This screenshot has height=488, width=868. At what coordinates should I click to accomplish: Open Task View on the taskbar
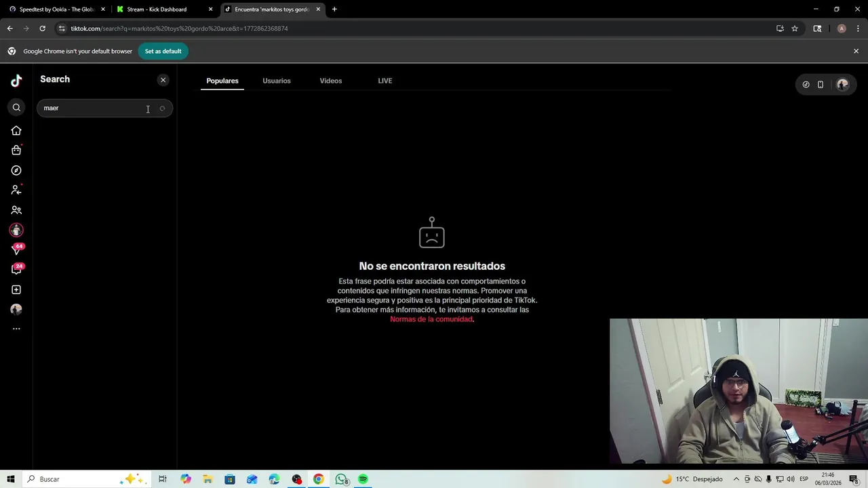click(x=163, y=479)
